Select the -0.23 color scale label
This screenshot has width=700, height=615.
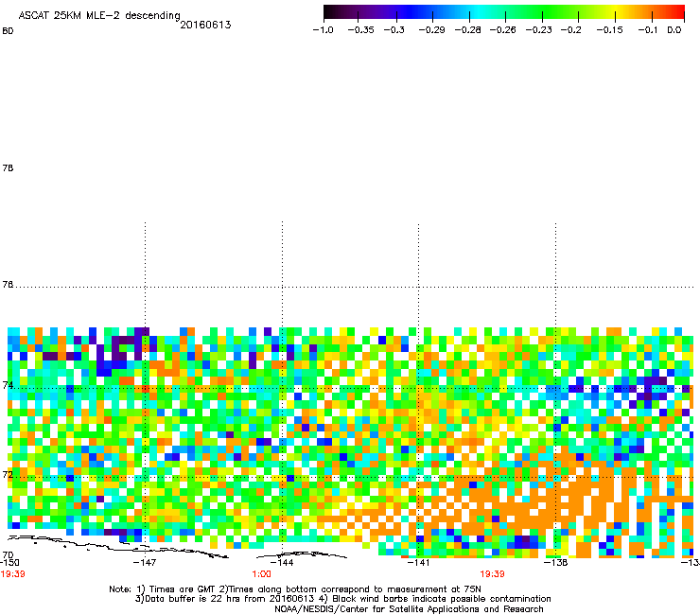[539, 30]
